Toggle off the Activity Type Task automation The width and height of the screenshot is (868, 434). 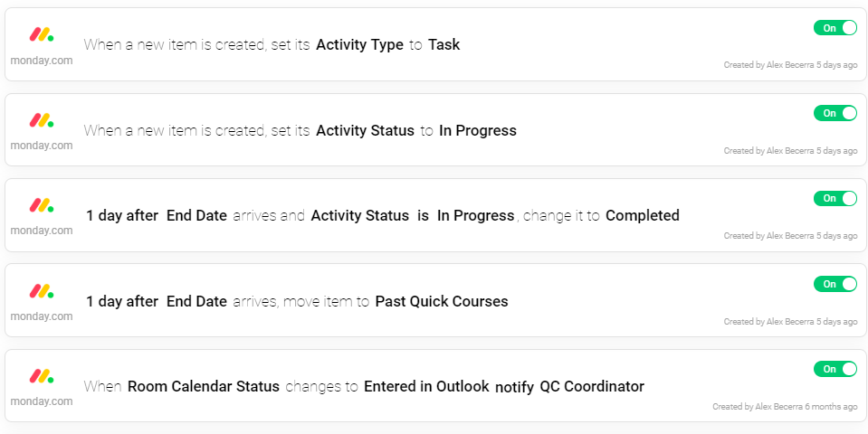[x=835, y=28]
